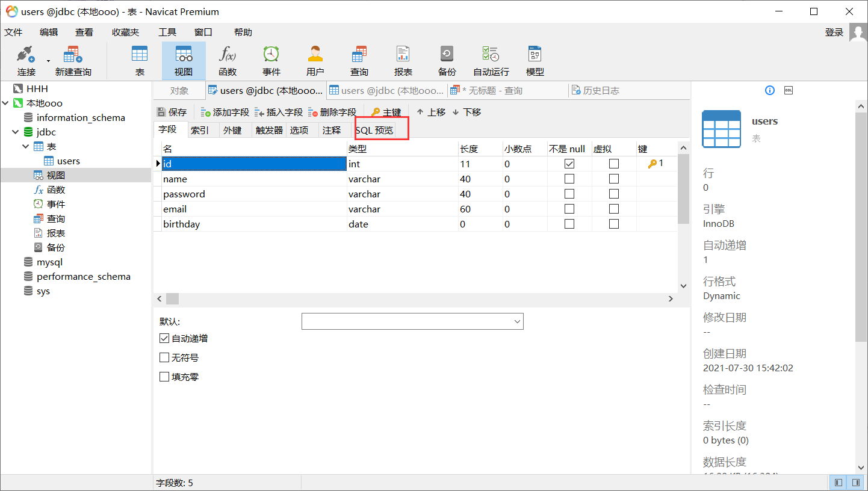Open the 新建查询 (New Query) tool
Image resolution: width=868 pixels, height=491 pixels.
(72, 60)
